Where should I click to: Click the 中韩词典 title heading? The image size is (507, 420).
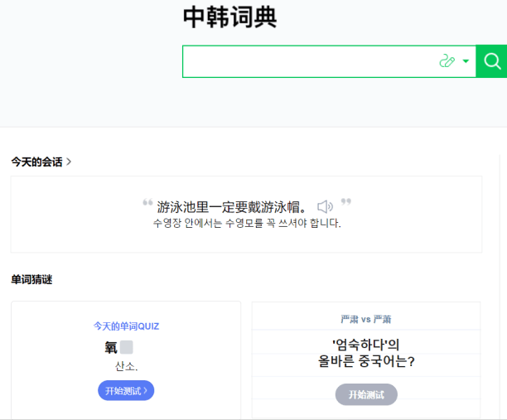tap(230, 17)
